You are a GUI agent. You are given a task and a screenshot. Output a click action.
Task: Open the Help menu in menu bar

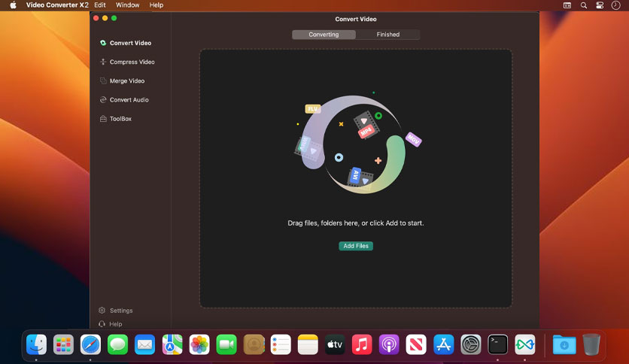[156, 5]
